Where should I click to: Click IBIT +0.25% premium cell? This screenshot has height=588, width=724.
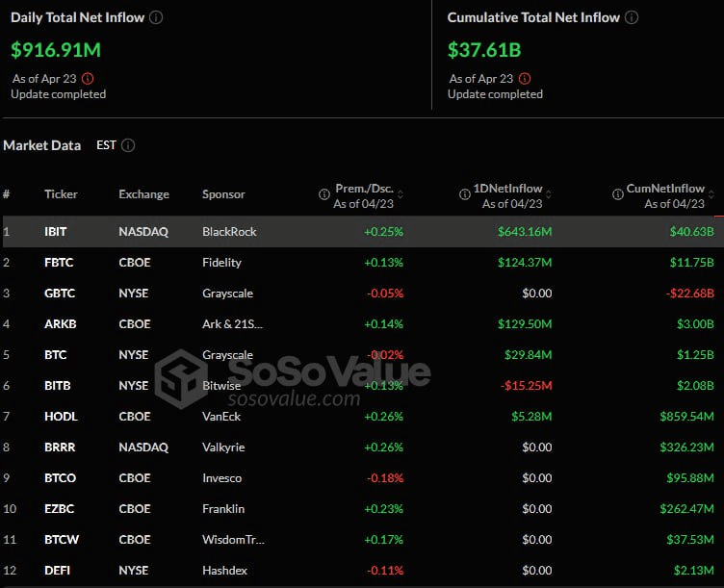pyautogui.click(x=384, y=232)
